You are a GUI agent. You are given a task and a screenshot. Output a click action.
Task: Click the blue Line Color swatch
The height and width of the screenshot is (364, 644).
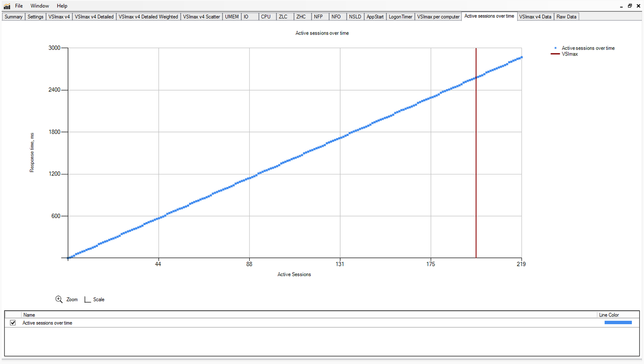coord(618,323)
